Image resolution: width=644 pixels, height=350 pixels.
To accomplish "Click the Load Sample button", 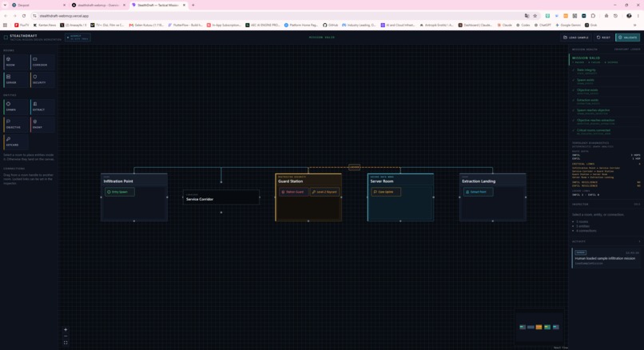I will (x=576, y=38).
